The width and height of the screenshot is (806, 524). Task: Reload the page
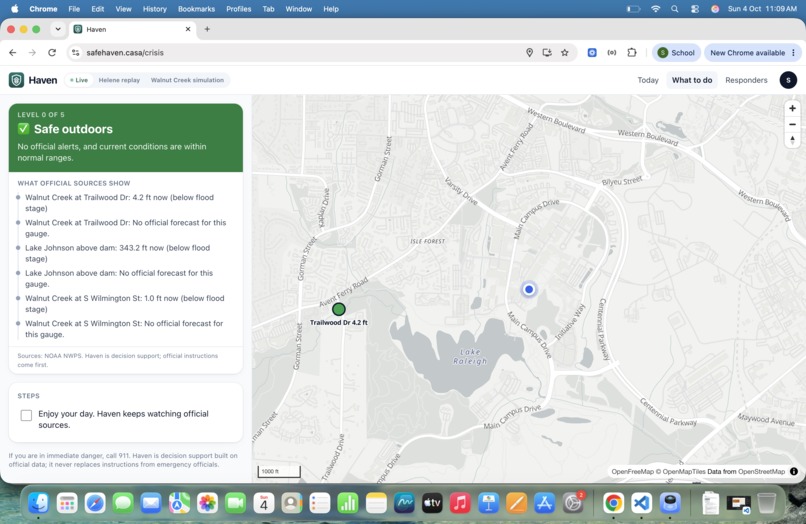pos(52,52)
